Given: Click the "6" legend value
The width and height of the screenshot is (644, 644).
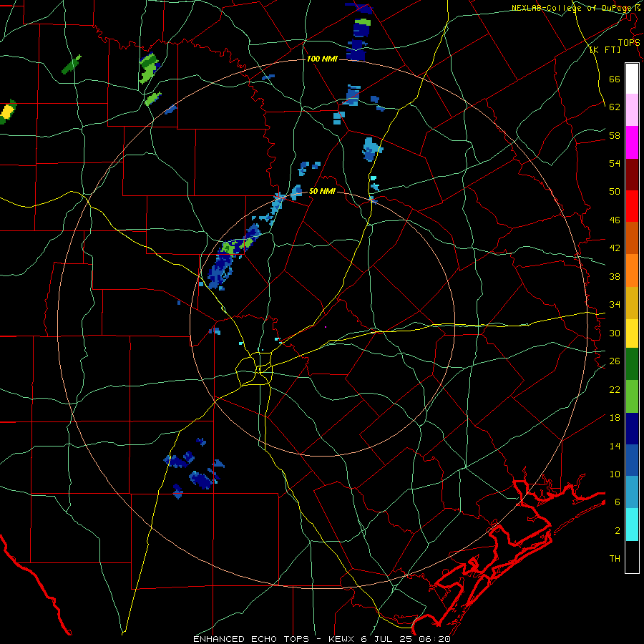Looking at the screenshot, I should (x=618, y=502).
